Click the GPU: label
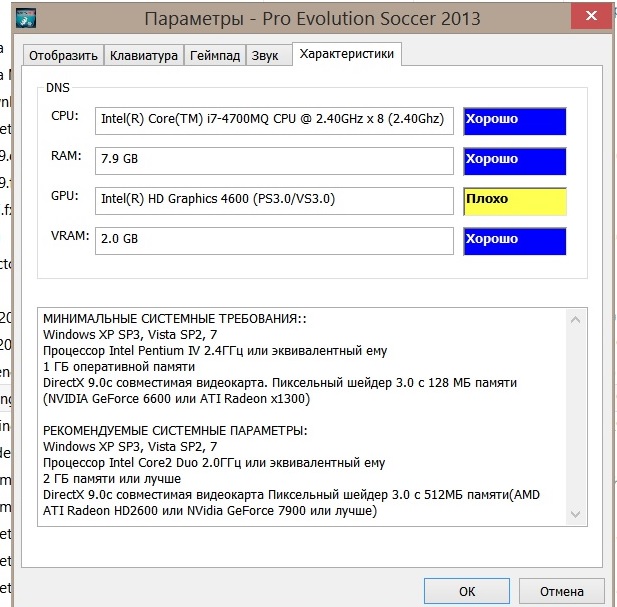Viewport: 617px width, 607px height. pos(65,196)
